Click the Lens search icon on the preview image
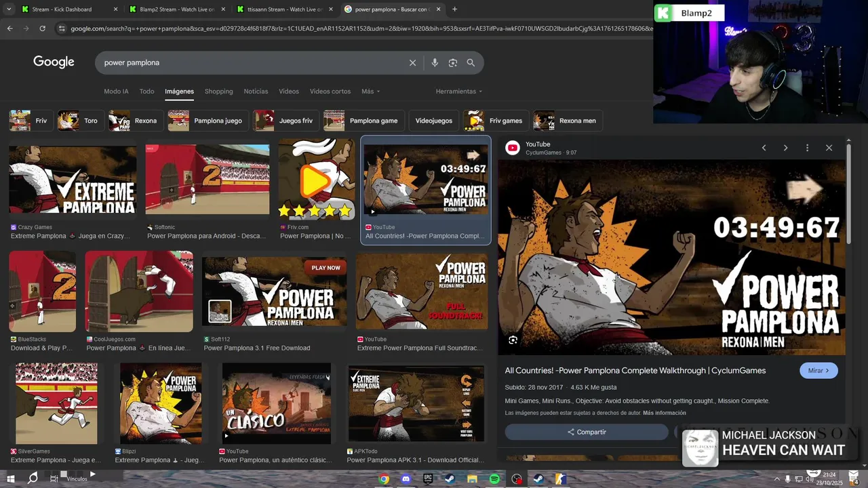Screen dimensions: 868x488 click(x=513, y=340)
